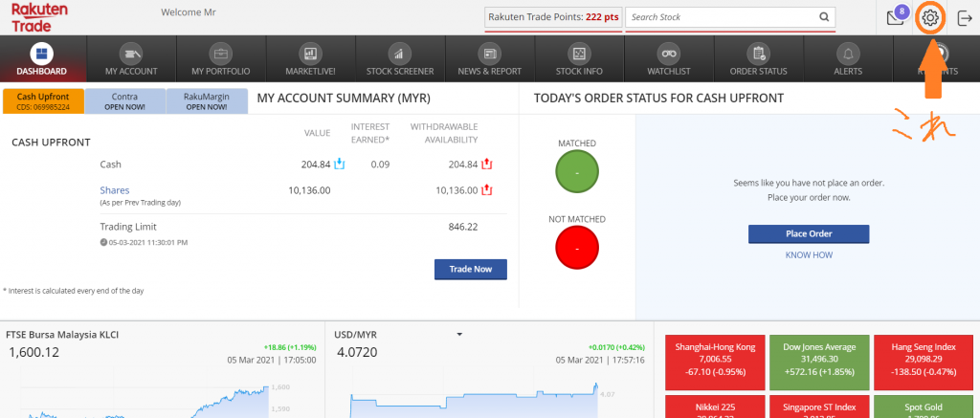Open MarketLive! section
The width and height of the screenshot is (980, 418).
point(311,59)
